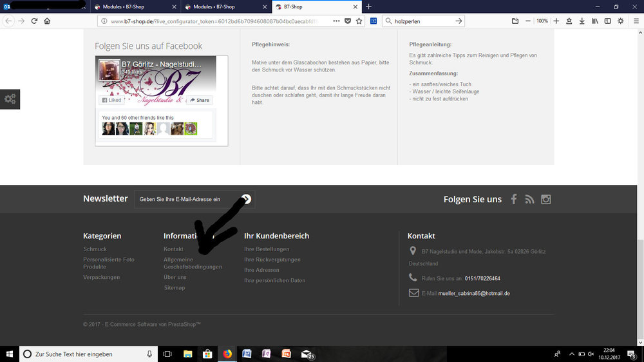Screen dimensions: 644x362
Task: Toggle the browser sidebar view
Action: point(608,21)
